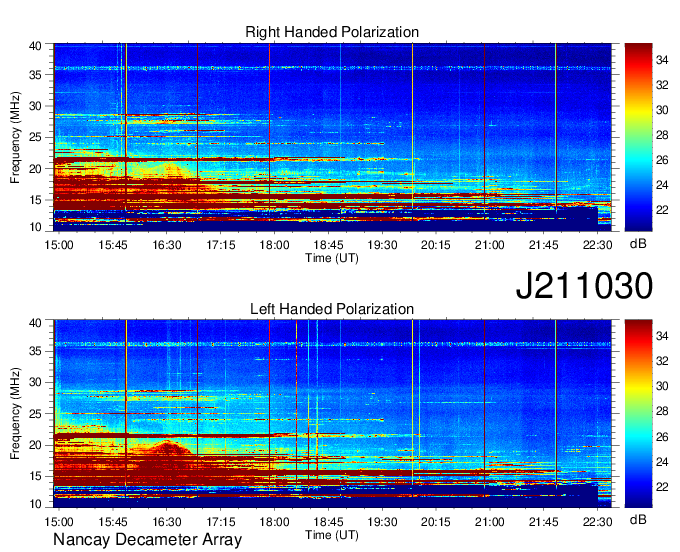Click the "35" frequency tick on the Right Handed plot

point(35,75)
